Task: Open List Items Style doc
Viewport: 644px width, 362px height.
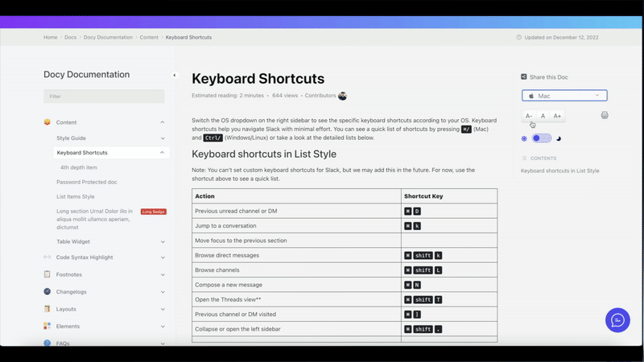Action: [76, 196]
